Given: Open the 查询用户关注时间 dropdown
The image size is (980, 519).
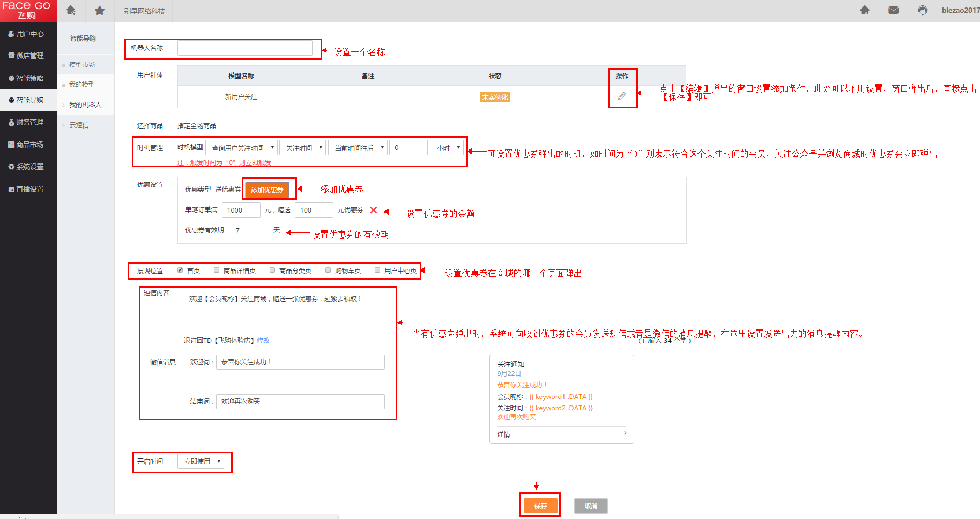Looking at the screenshot, I should tap(242, 148).
